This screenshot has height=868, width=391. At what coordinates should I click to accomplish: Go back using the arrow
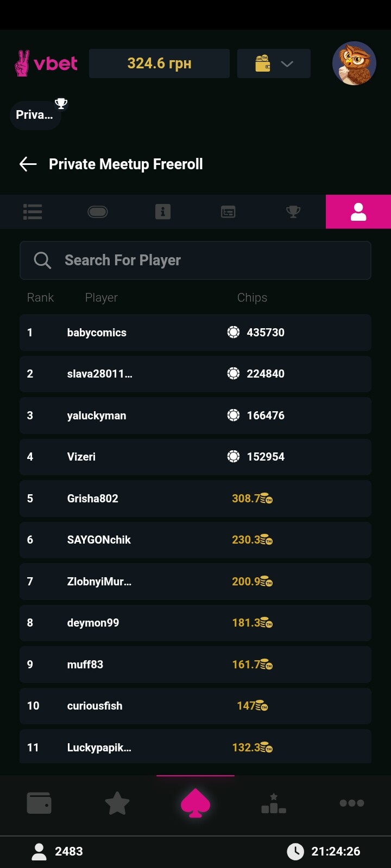[x=28, y=164]
